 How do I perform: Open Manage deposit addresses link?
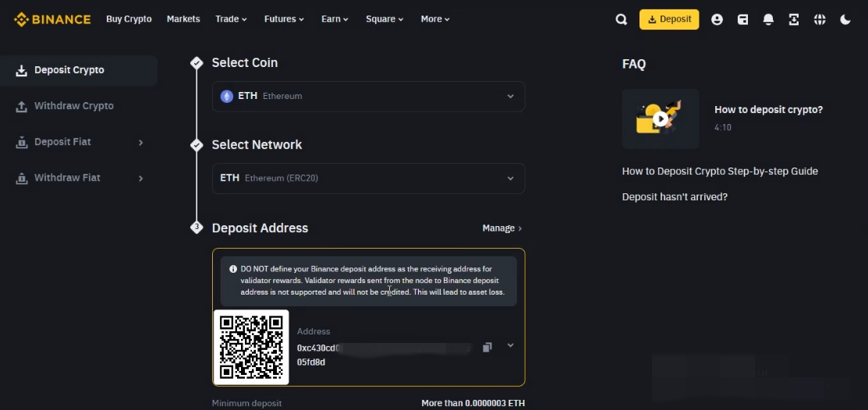tap(501, 228)
